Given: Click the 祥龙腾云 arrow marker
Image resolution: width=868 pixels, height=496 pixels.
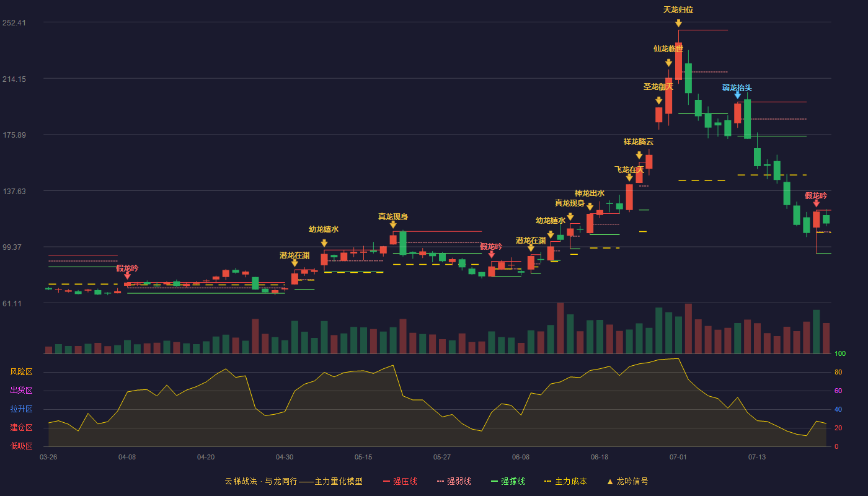Looking at the screenshot, I should tap(639, 155).
